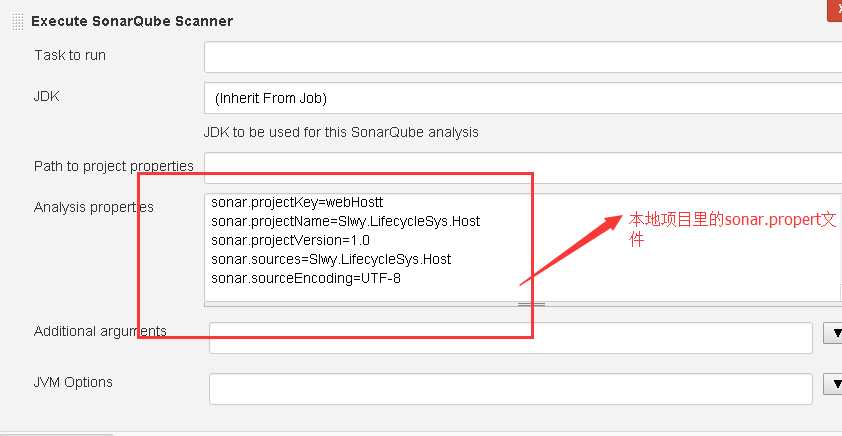The height and width of the screenshot is (436, 842).
Task: Click the Analysis properties vertical scrollbar
Action: 839,247
